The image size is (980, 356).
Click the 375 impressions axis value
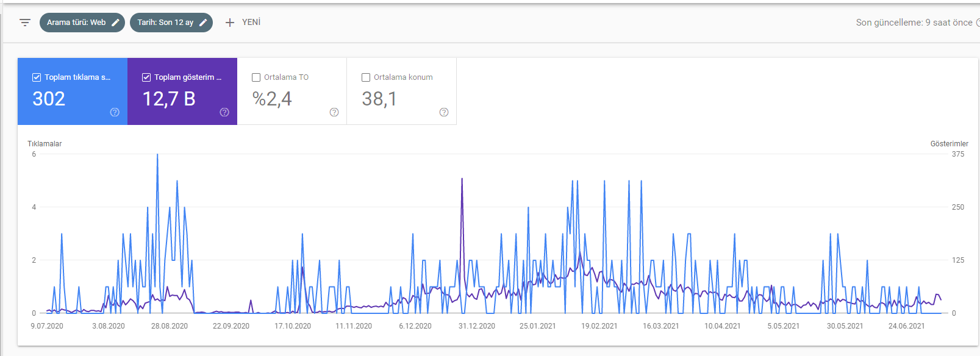pyautogui.click(x=958, y=154)
